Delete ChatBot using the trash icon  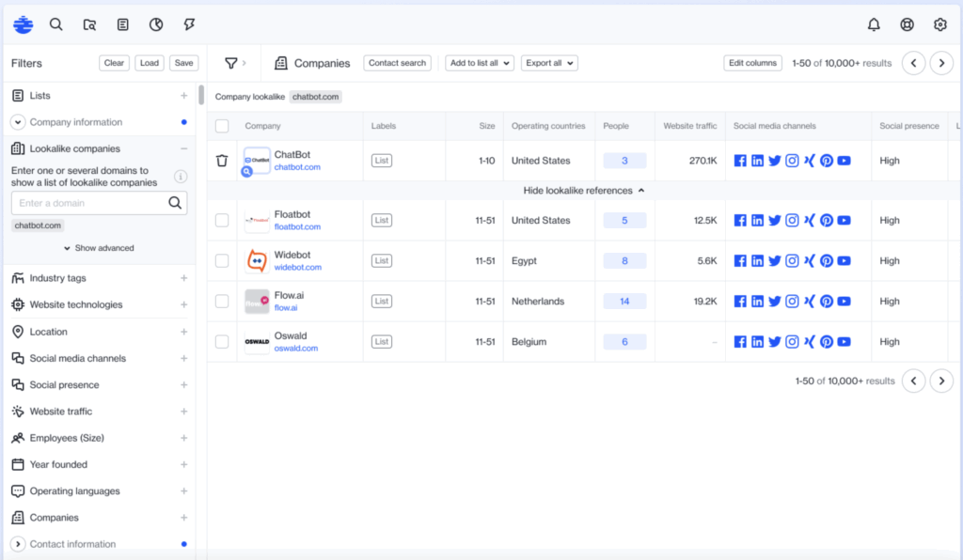pyautogui.click(x=221, y=160)
